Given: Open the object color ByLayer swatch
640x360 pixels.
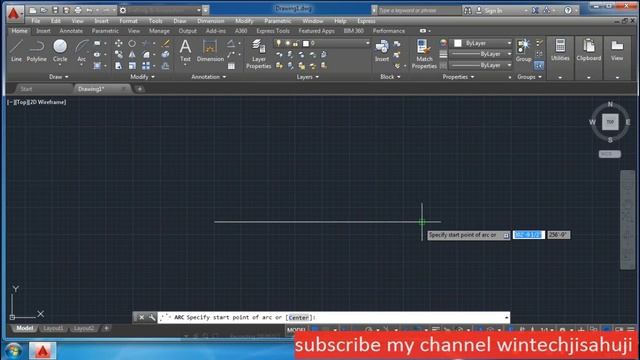Looking at the screenshot, I should 458,43.
